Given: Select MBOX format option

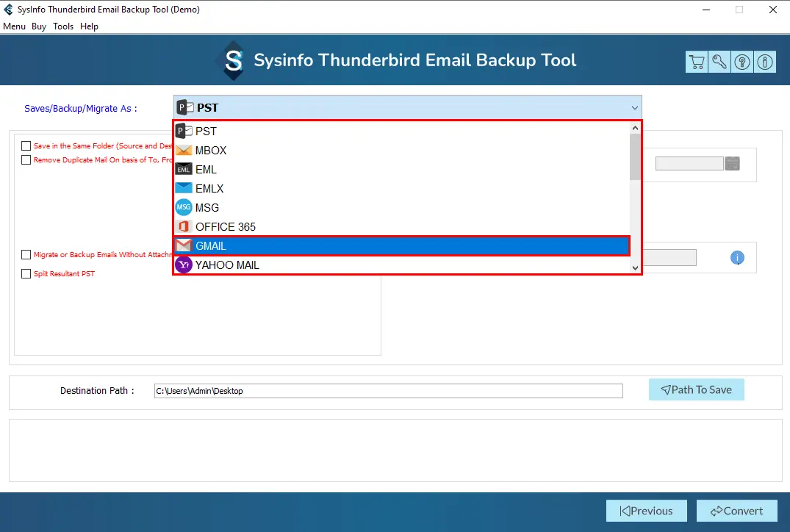Looking at the screenshot, I should pyautogui.click(x=401, y=150).
